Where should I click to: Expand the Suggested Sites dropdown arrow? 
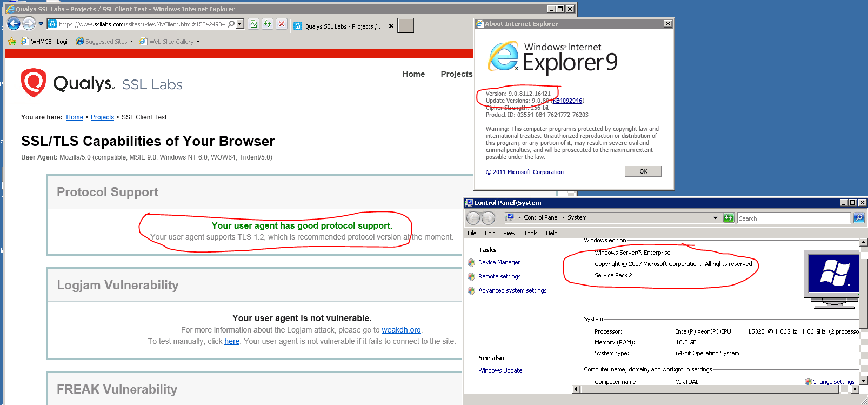point(131,42)
